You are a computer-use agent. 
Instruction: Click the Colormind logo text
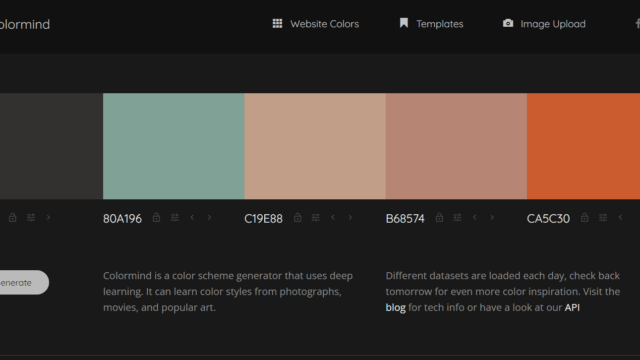pos(24,24)
